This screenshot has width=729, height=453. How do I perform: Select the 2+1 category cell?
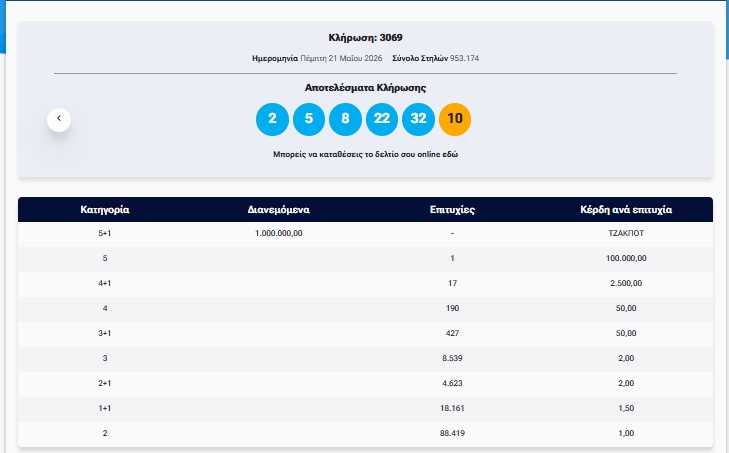coord(105,383)
